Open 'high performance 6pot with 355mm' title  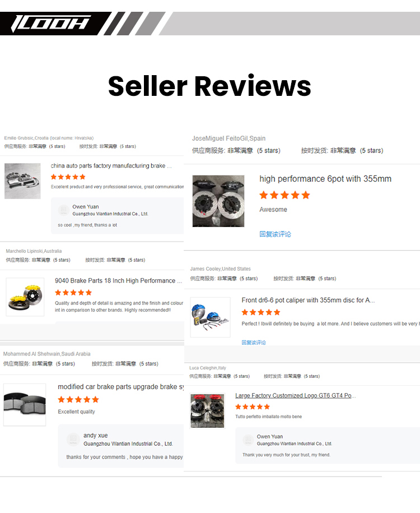(325, 179)
